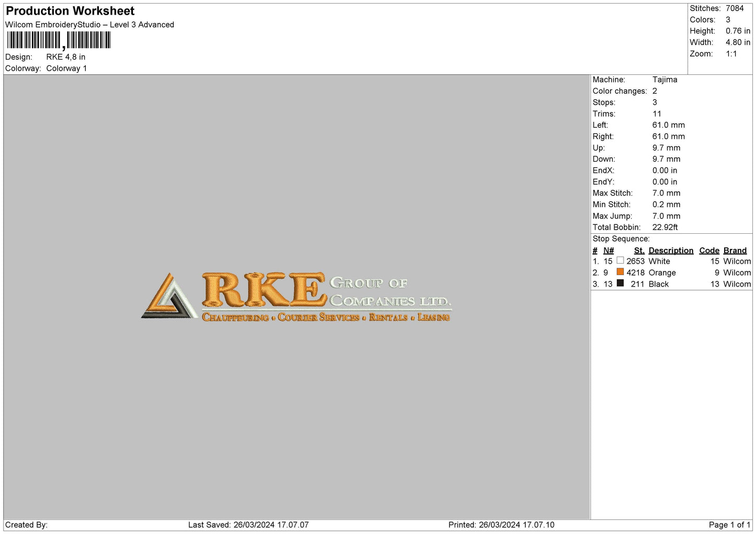Click stitch count '2653' in the white row

pyautogui.click(x=636, y=262)
